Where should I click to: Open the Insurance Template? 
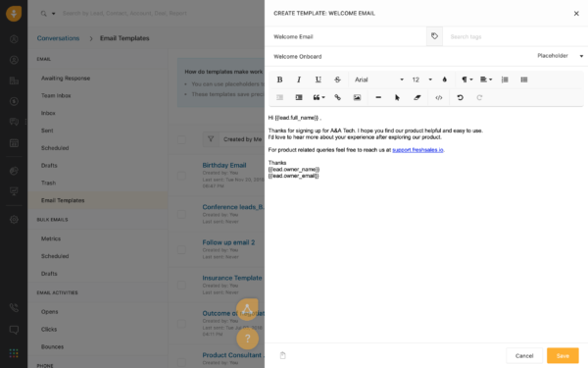click(x=232, y=278)
